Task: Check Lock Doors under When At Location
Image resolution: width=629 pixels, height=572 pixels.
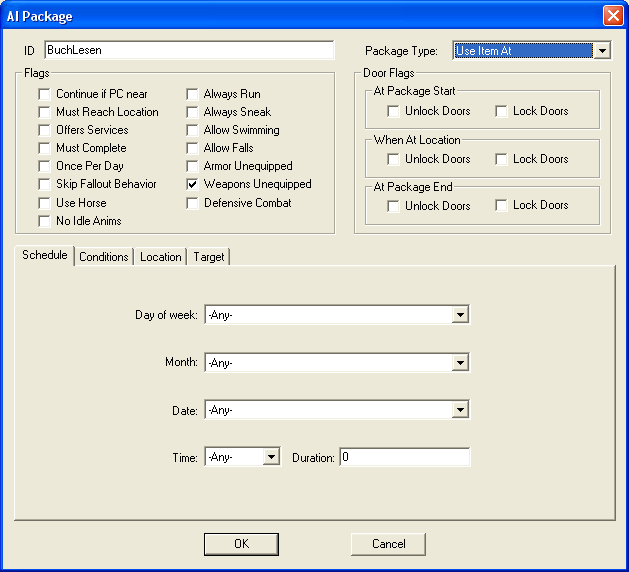Action: tap(502, 159)
